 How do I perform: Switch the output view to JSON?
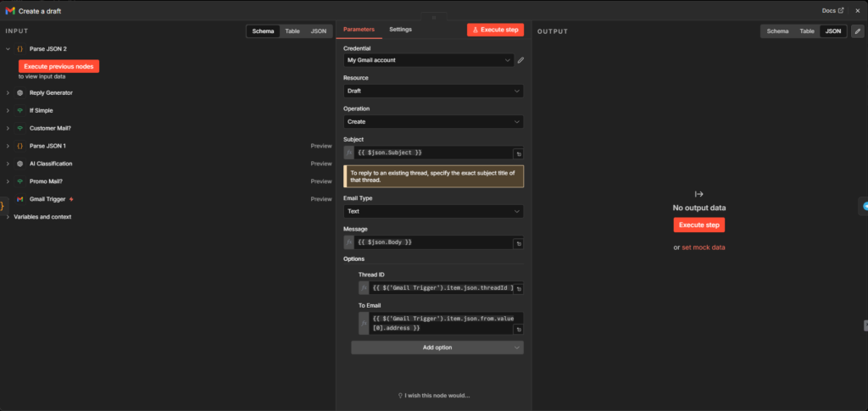[x=832, y=31]
